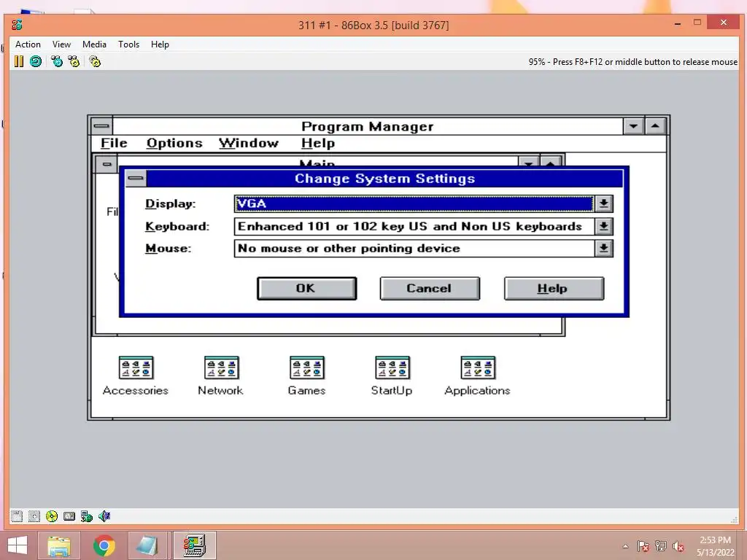Open the 86Box Help menu
747x560 pixels.
[160, 44]
